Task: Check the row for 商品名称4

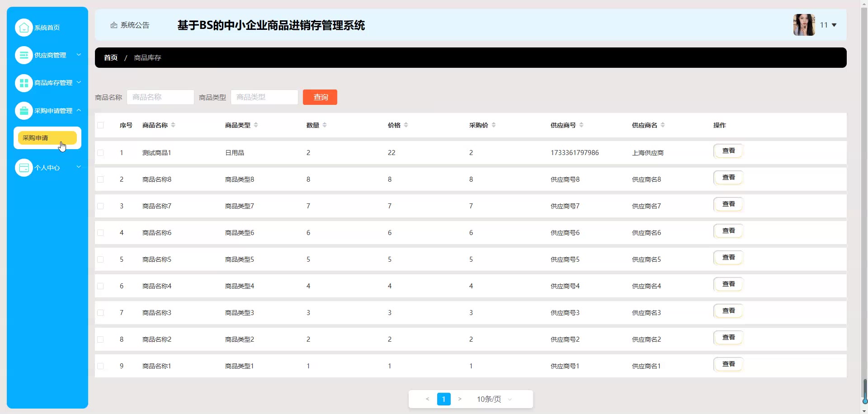Action: click(100, 286)
